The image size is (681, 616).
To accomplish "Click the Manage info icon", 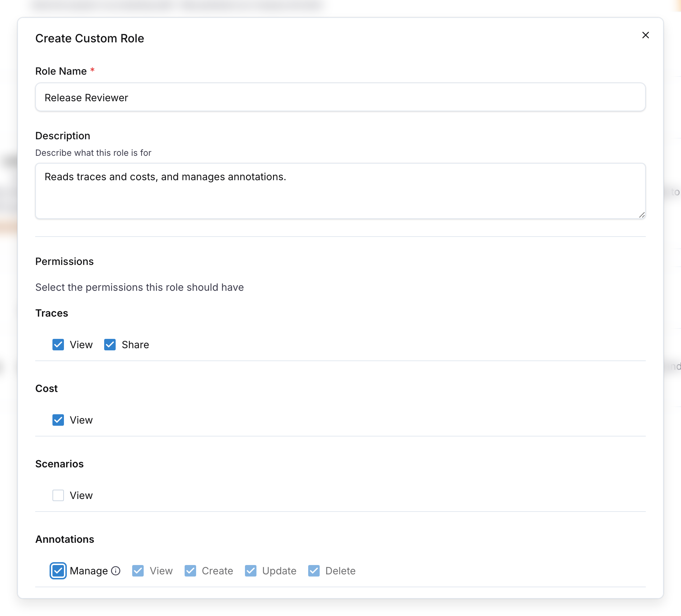I will pos(116,571).
